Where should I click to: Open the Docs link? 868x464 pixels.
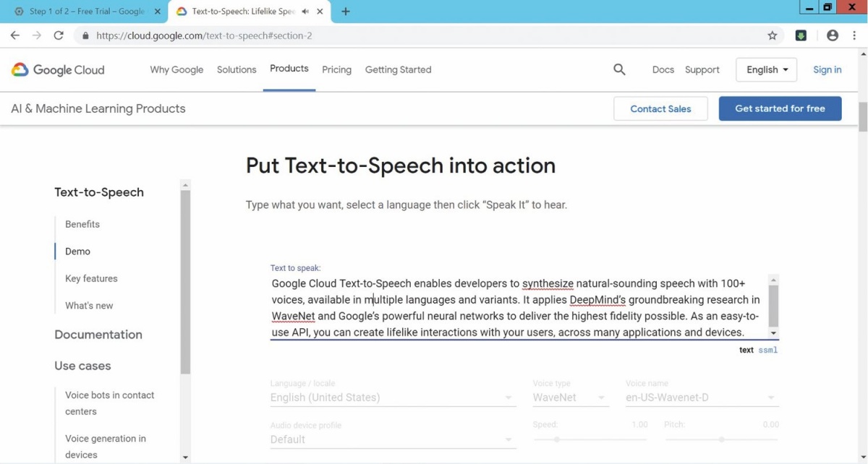click(x=663, y=69)
